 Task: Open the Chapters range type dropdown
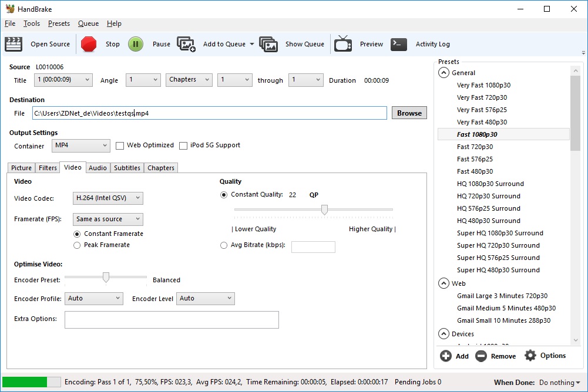[x=189, y=80]
